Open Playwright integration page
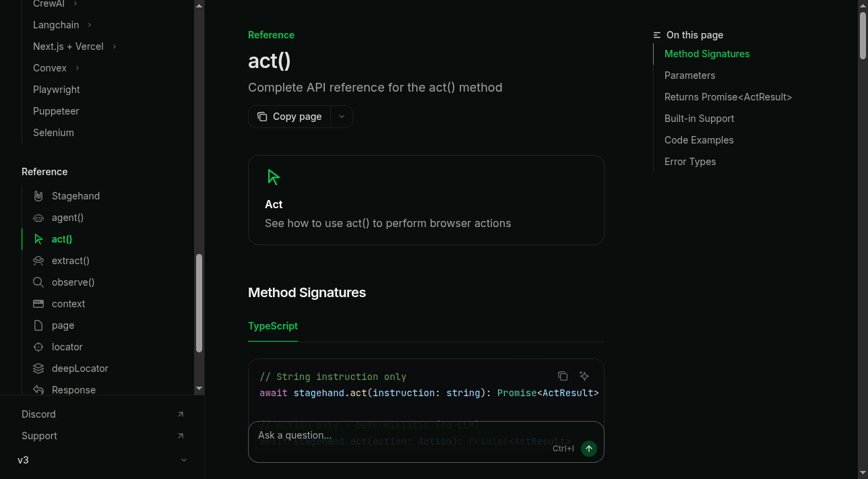 coord(57,90)
